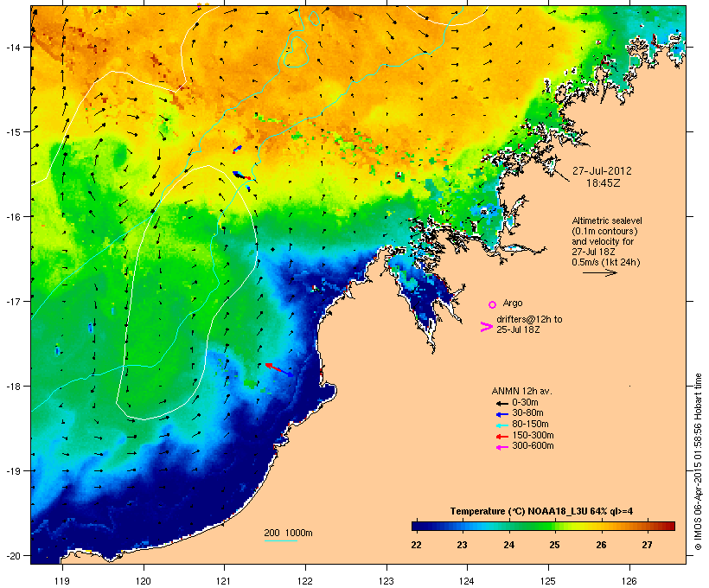The image size is (709, 588).
Task: Click latitude axis label -18
Action: point(13,387)
